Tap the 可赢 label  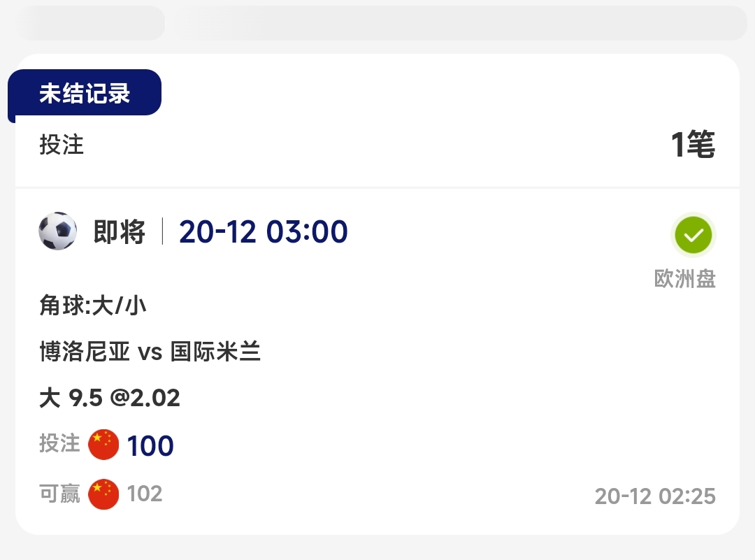[60, 494]
